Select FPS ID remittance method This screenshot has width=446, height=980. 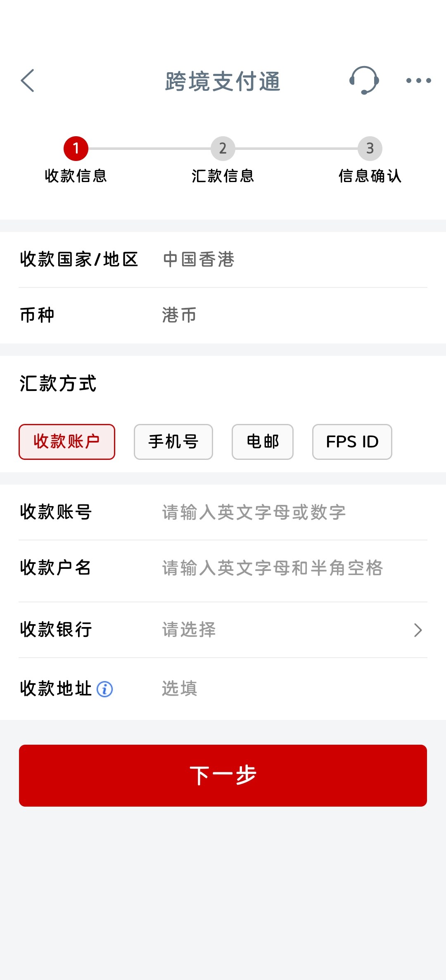point(352,442)
